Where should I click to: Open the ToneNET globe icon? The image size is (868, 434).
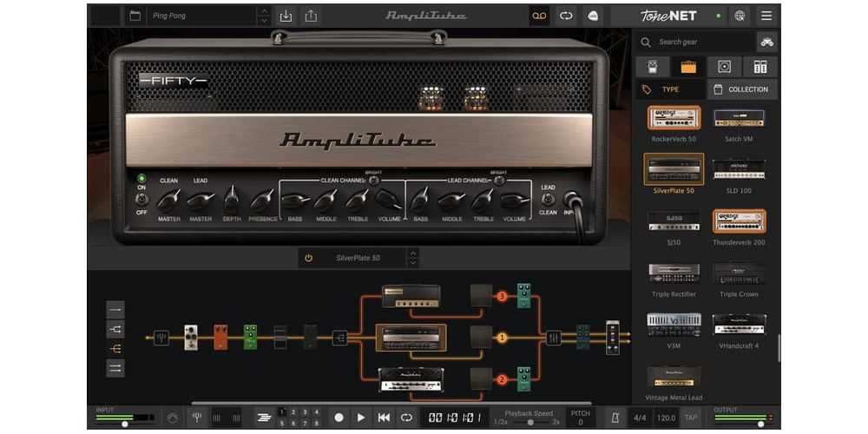tap(740, 16)
